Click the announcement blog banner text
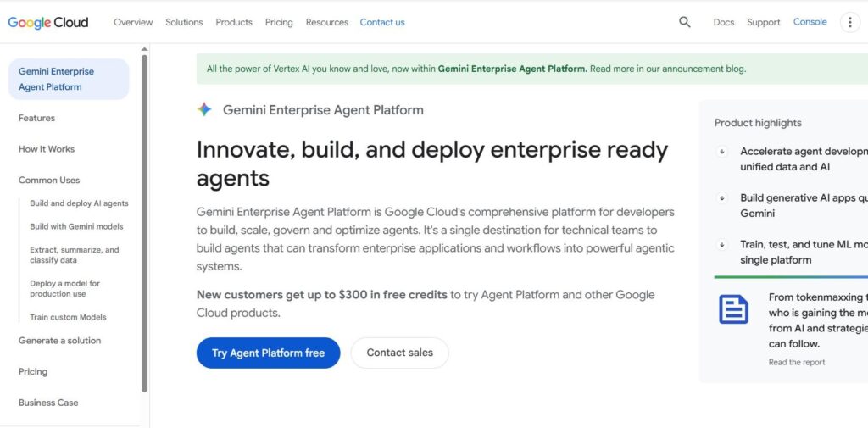868x428 pixels. (476, 69)
